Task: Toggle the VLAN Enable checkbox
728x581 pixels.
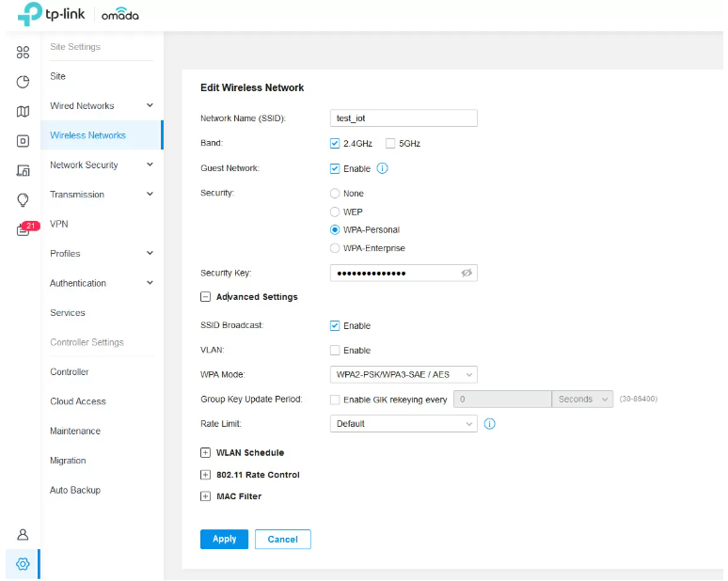Action: 335,351
